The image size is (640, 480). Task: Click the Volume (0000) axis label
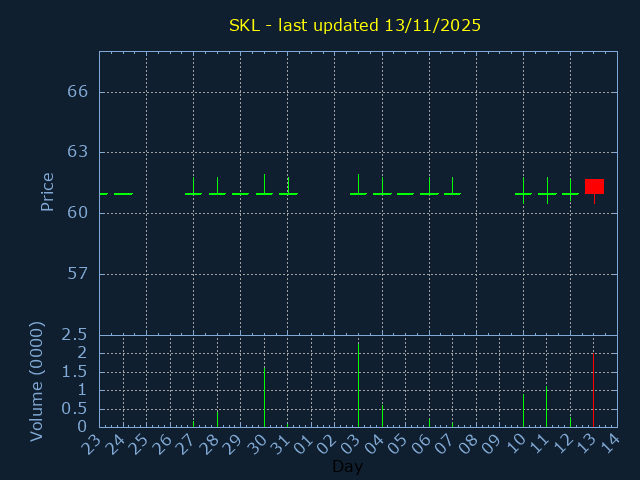[x=37, y=381]
